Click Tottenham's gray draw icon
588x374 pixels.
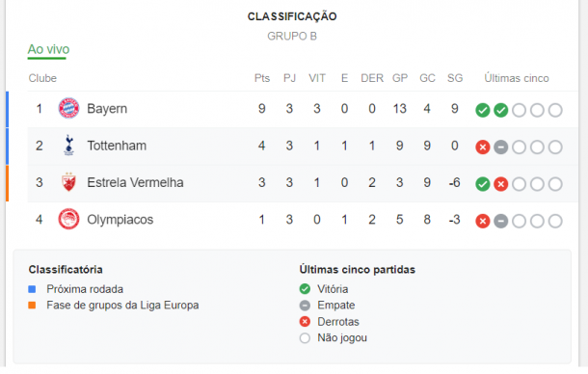pos(500,147)
